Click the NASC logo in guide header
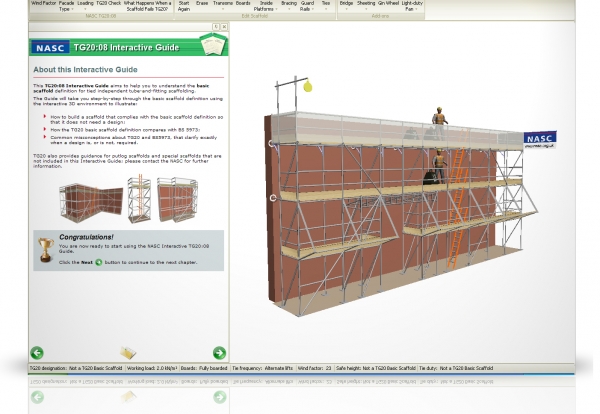 [x=50, y=48]
